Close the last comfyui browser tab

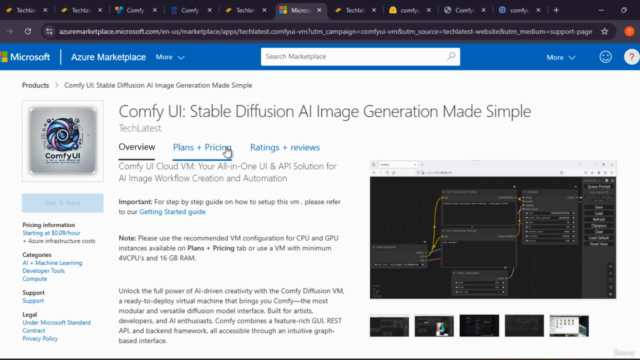[538, 10]
